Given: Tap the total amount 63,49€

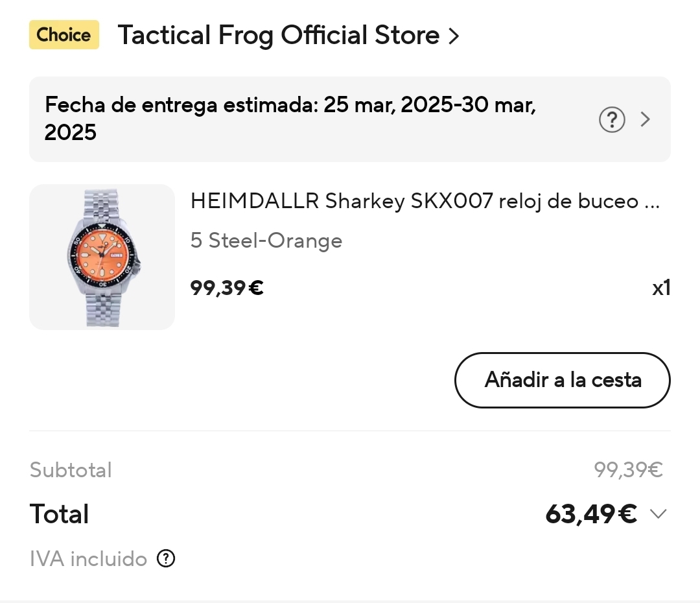Looking at the screenshot, I should (x=590, y=514).
